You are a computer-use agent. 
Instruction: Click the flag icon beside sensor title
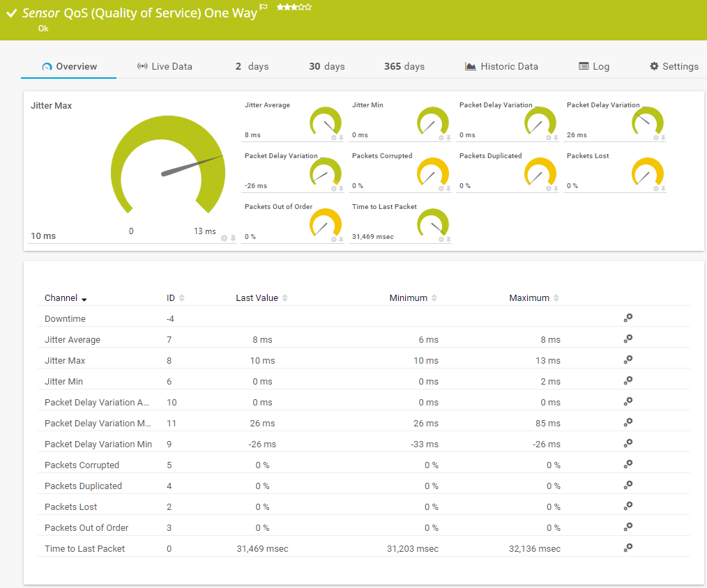click(x=264, y=7)
